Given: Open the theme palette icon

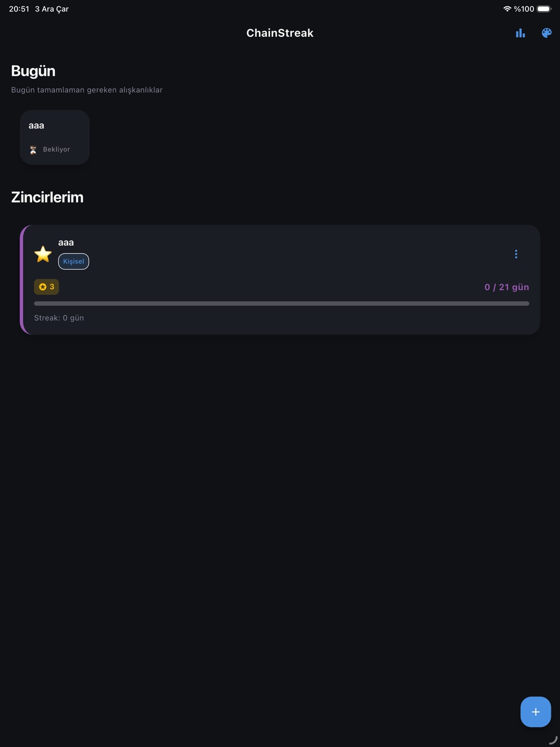Looking at the screenshot, I should coord(547,33).
